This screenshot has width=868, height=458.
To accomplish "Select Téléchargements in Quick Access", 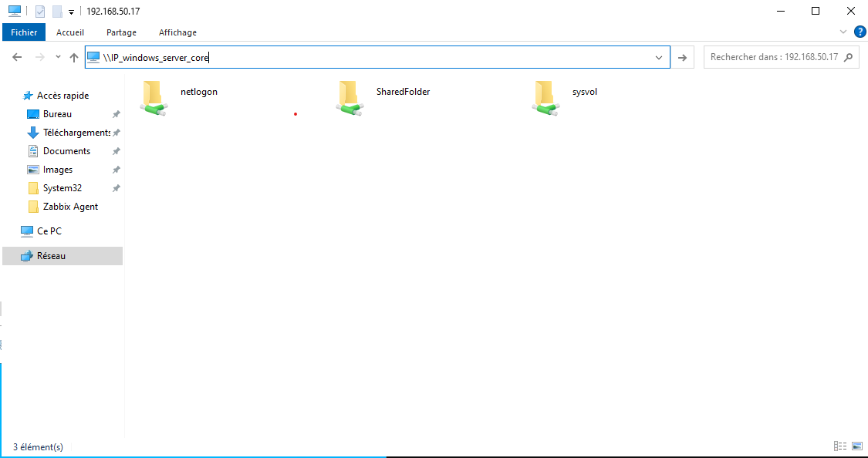I will pos(76,133).
